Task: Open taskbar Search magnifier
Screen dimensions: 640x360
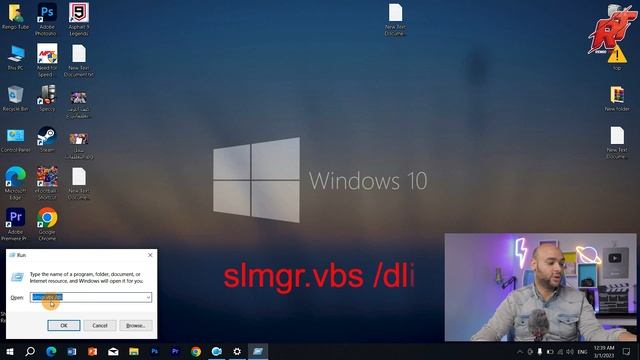Action: pyautogui.click(x=30, y=351)
